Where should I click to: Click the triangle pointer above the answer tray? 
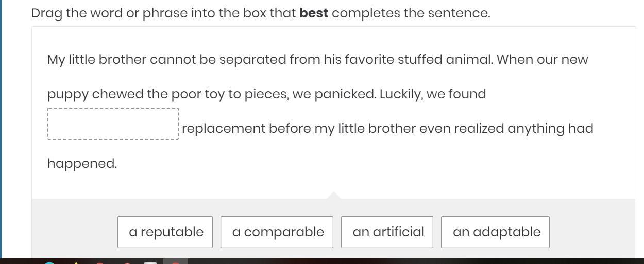(x=334, y=196)
